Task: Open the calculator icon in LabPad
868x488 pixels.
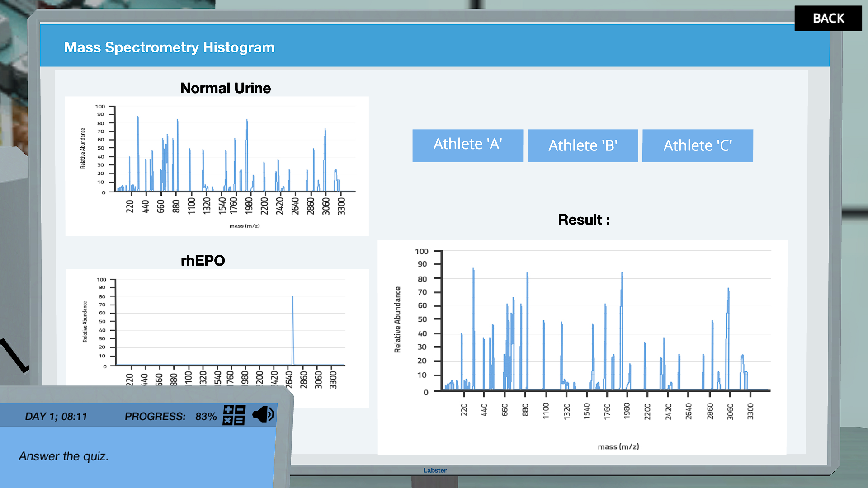Action: coord(234,415)
